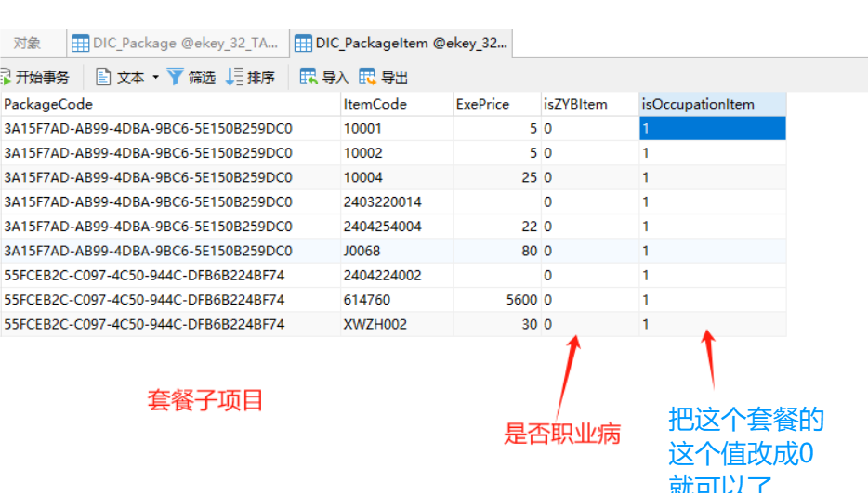Click the Import (导入) icon
The width and height of the screenshot is (868, 493).
308,76
